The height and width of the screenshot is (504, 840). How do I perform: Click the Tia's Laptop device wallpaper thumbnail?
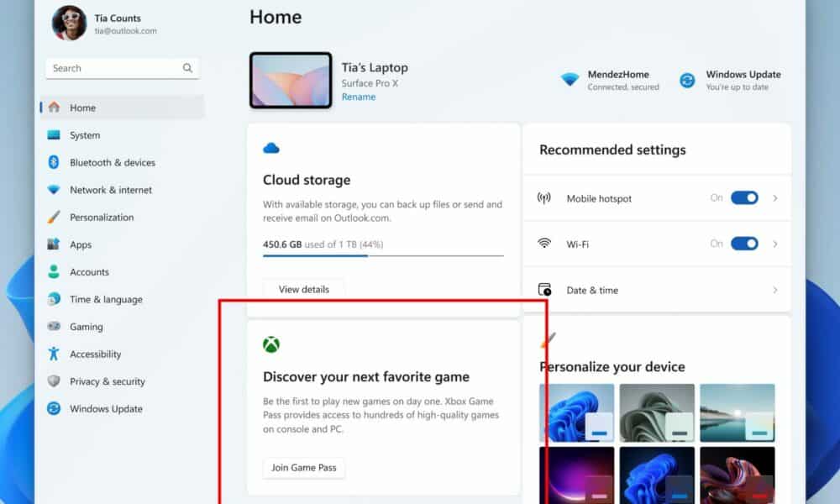coord(291,81)
